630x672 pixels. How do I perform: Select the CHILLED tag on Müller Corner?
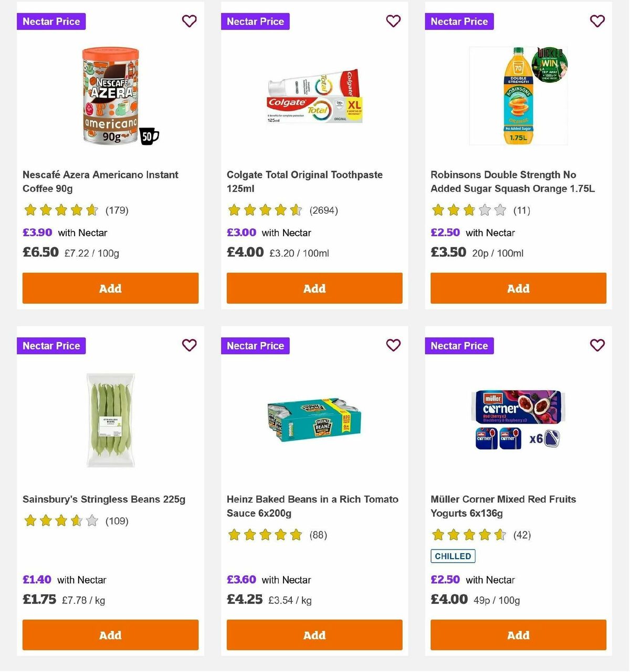click(x=453, y=556)
